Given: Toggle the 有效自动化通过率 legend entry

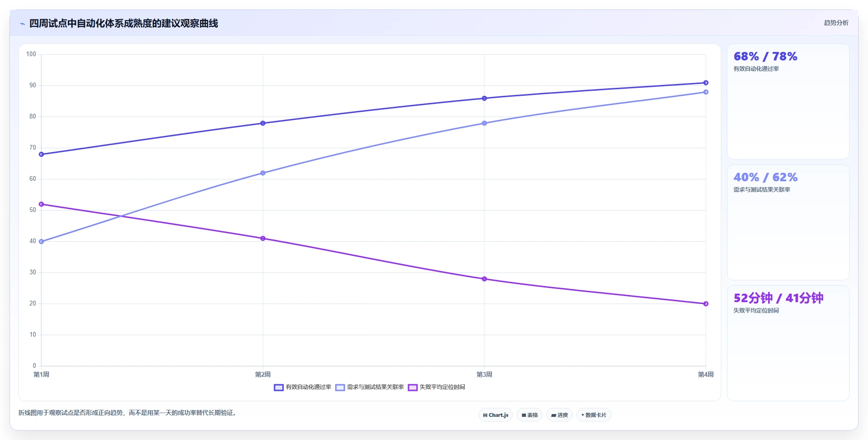Looking at the screenshot, I should point(302,387).
